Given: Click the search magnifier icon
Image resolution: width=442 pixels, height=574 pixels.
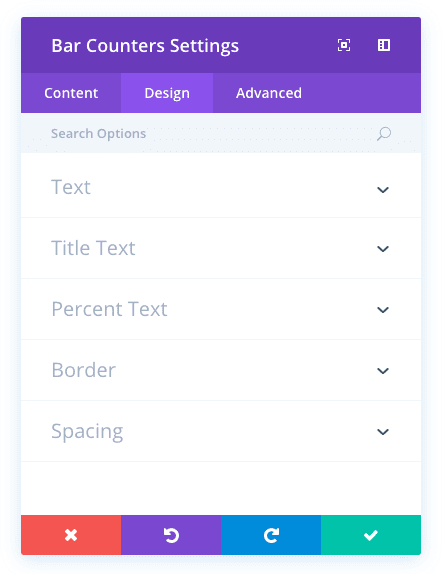Looking at the screenshot, I should pos(383,134).
